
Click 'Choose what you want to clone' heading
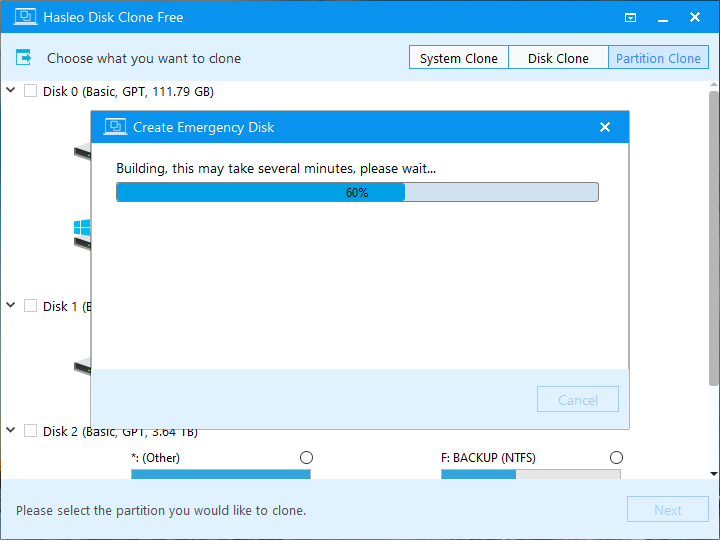[x=144, y=58]
